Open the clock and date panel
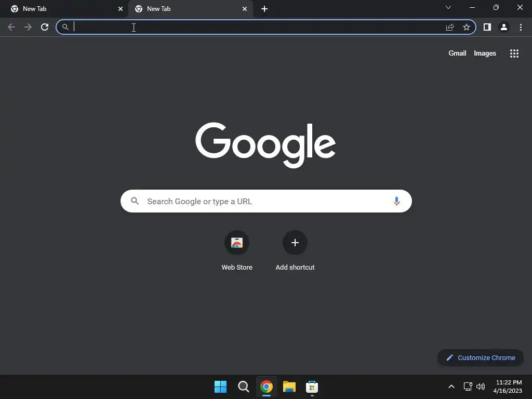The width and height of the screenshot is (532, 399). 508,387
